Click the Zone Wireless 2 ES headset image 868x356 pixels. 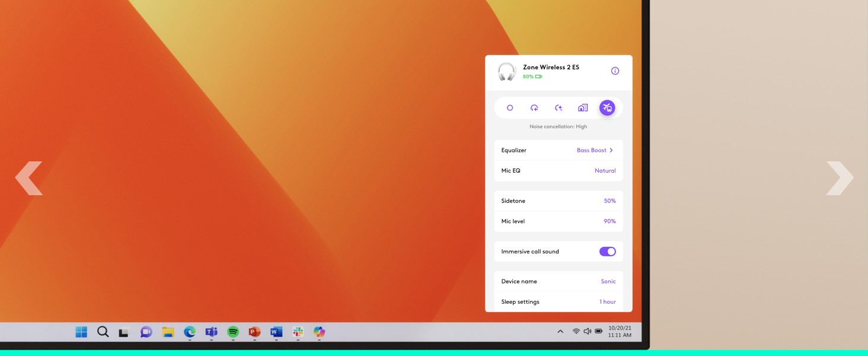(x=507, y=72)
